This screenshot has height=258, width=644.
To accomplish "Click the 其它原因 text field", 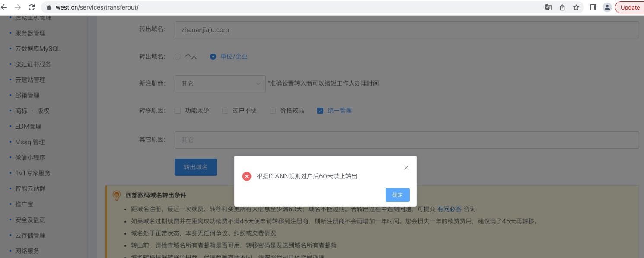I will click(406, 140).
